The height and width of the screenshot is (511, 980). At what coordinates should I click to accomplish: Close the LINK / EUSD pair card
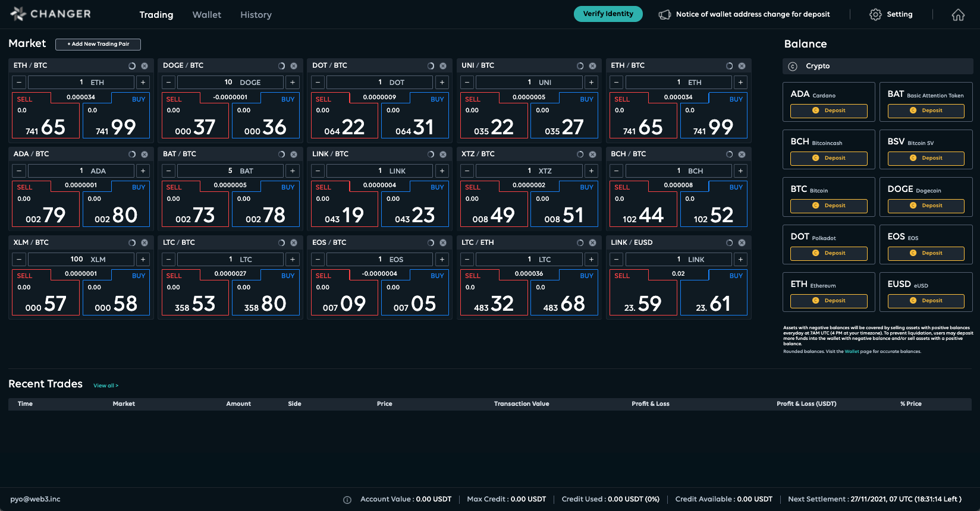(742, 243)
